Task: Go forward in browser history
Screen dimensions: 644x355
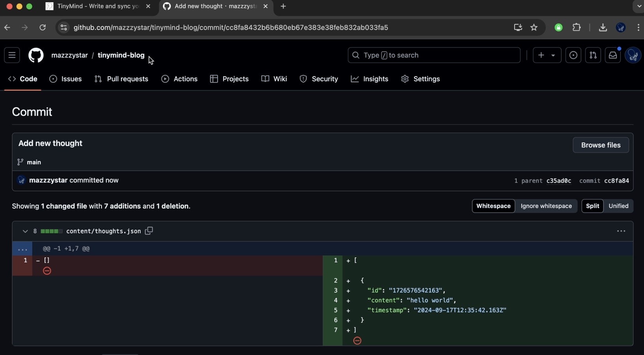Action: click(x=24, y=27)
